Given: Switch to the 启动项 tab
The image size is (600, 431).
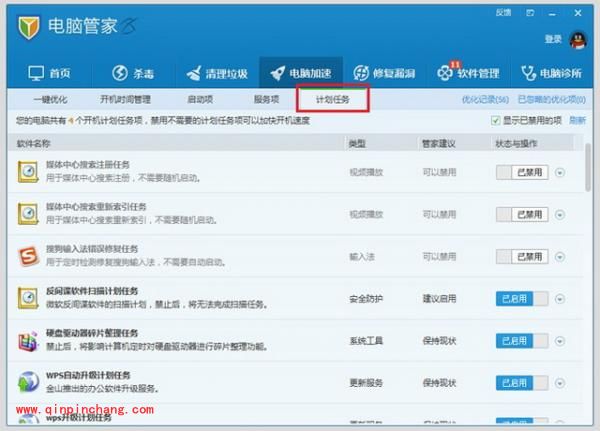Looking at the screenshot, I should click(200, 100).
